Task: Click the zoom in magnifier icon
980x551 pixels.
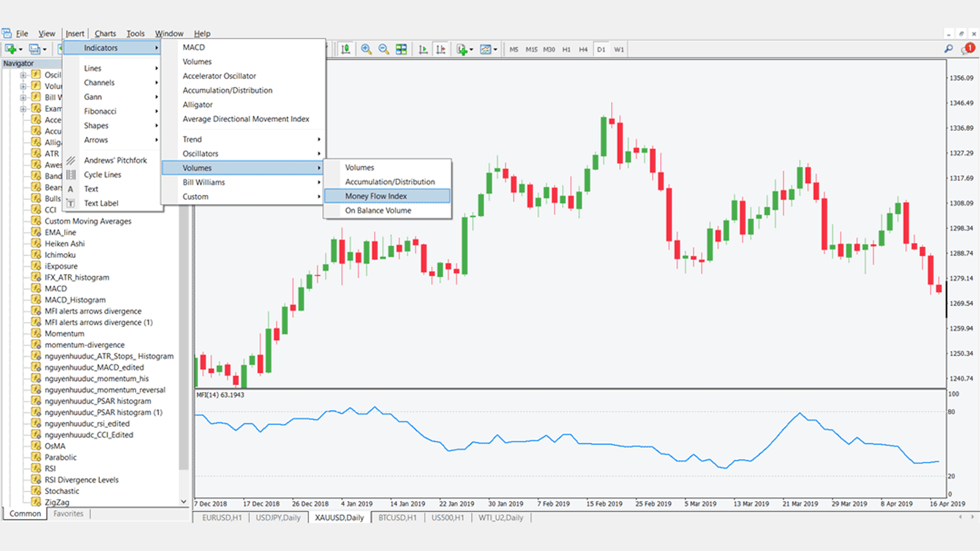Action: pos(366,49)
